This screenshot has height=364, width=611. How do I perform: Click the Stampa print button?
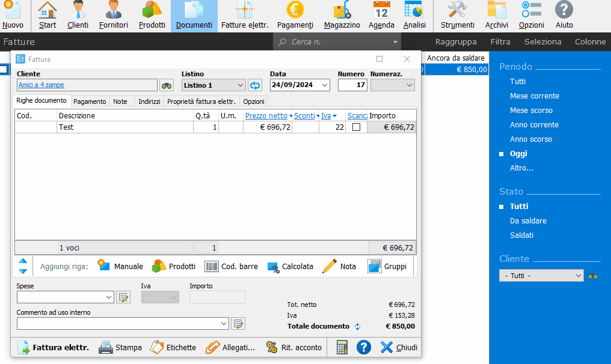pyautogui.click(x=120, y=347)
